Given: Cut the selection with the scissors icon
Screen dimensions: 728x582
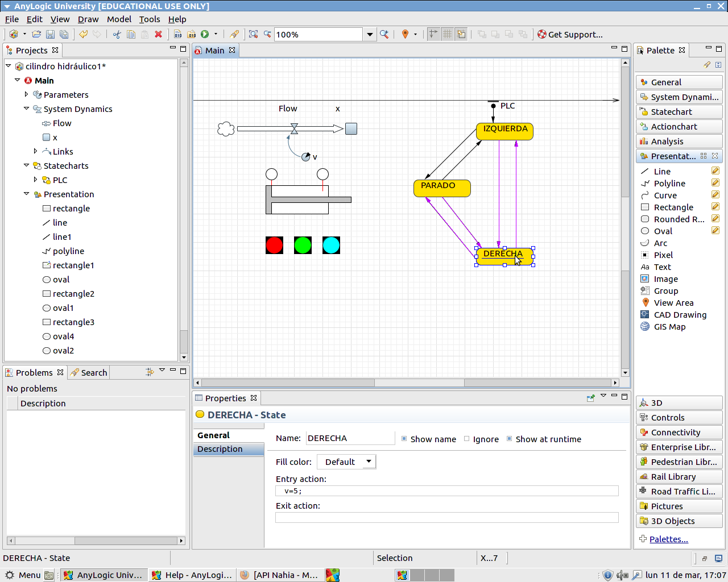Looking at the screenshot, I should coord(117,34).
